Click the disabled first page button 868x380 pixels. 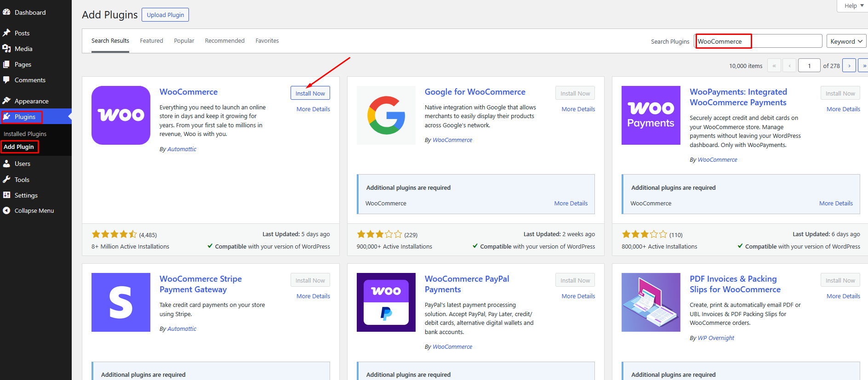[774, 66]
